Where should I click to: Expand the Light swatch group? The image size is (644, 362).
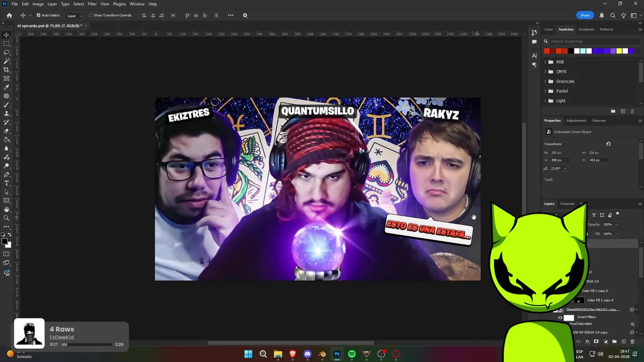(x=545, y=101)
